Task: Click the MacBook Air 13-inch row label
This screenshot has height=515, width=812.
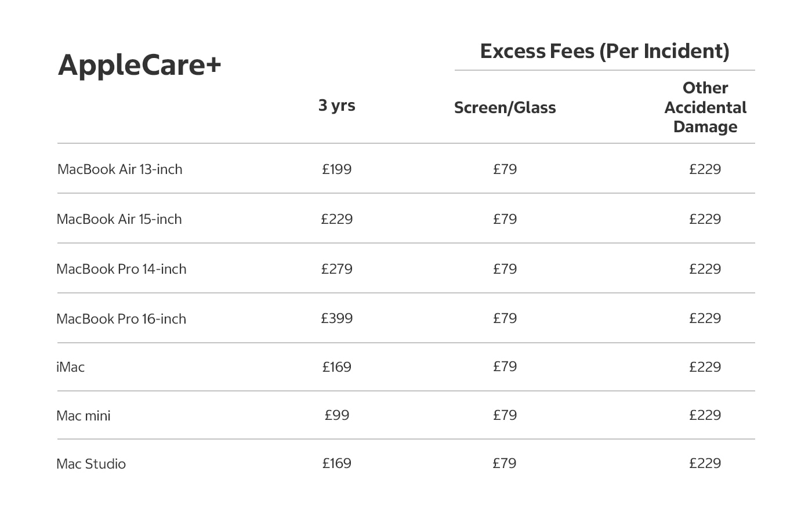Action: tap(120, 169)
